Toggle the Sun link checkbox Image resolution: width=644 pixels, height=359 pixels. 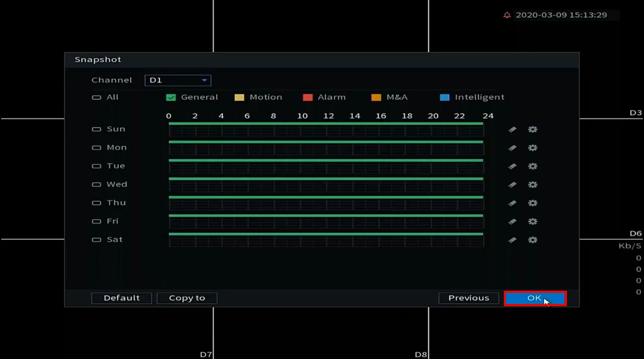96,129
